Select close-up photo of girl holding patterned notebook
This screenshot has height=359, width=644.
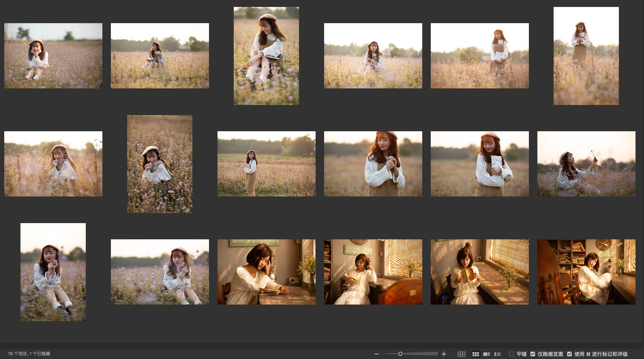(479, 164)
